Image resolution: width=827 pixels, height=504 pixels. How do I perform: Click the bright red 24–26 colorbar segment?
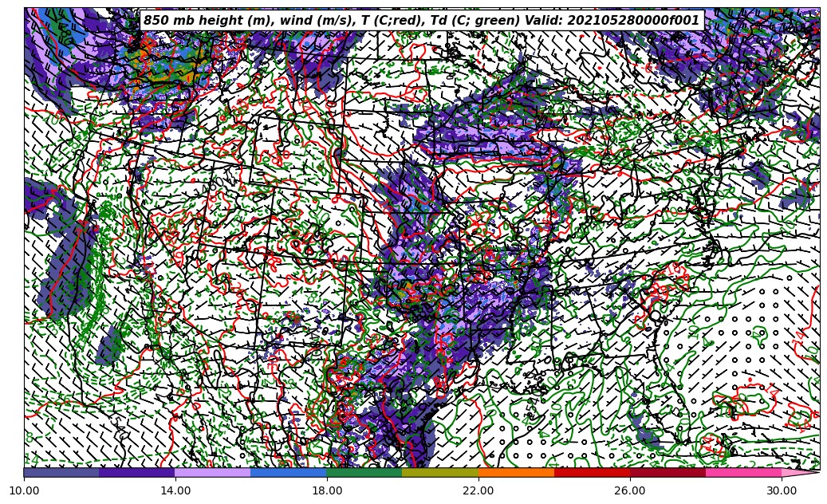(592, 472)
